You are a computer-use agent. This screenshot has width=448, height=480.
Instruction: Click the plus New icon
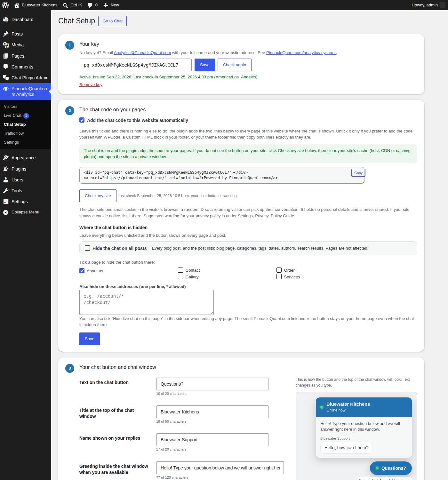pyautogui.click(x=106, y=5)
